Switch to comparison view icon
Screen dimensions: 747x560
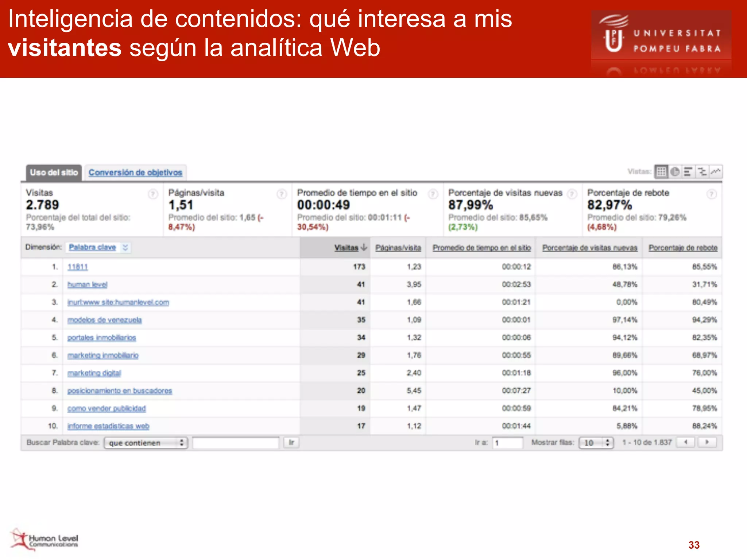pyautogui.click(x=702, y=172)
